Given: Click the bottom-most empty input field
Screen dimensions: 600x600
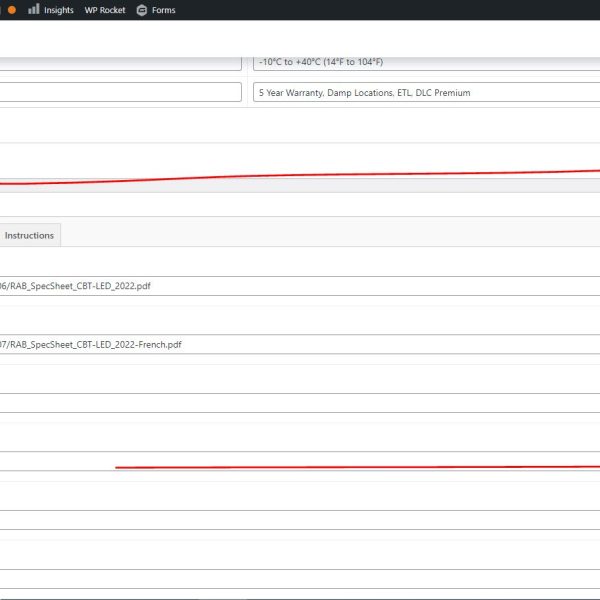Looking at the screenshot, I should (300, 578).
